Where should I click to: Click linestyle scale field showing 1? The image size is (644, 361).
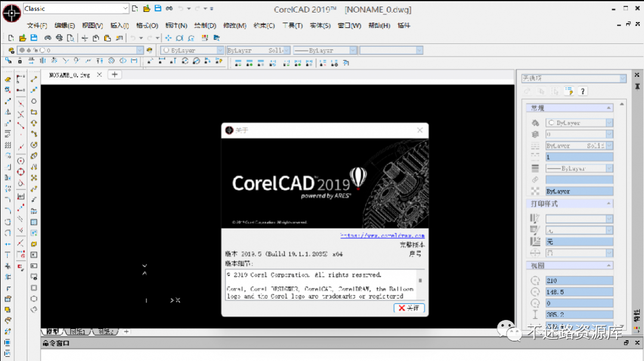coord(579,157)
